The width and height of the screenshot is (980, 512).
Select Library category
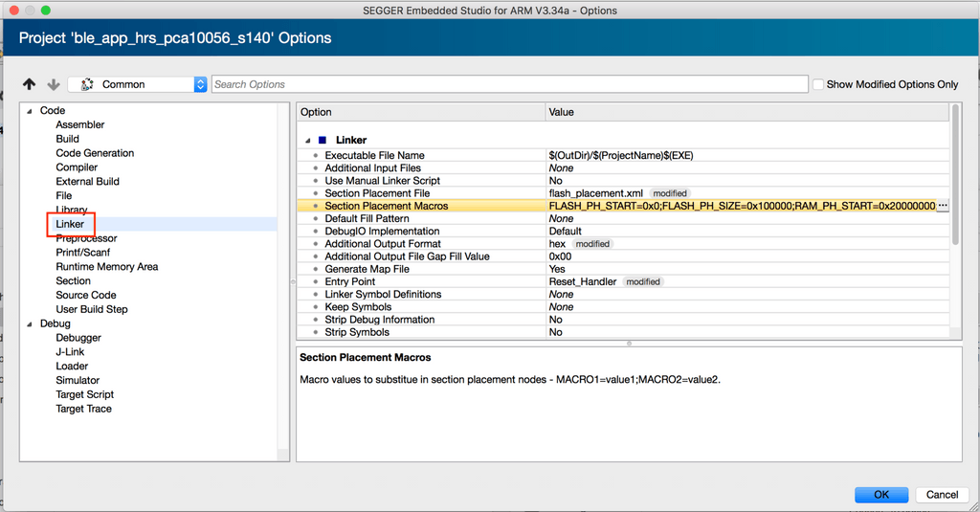pyautogui.click(x=72, y=210)
